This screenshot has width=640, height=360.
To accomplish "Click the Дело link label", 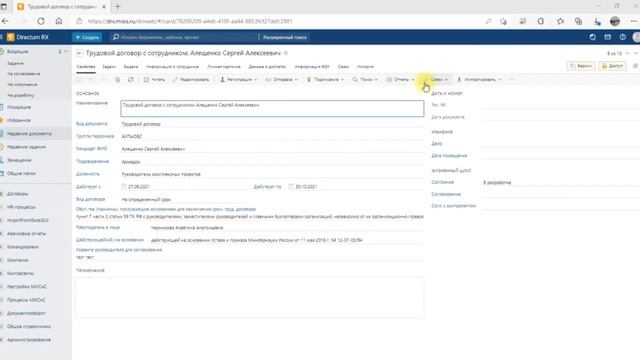I will [437, 144].
